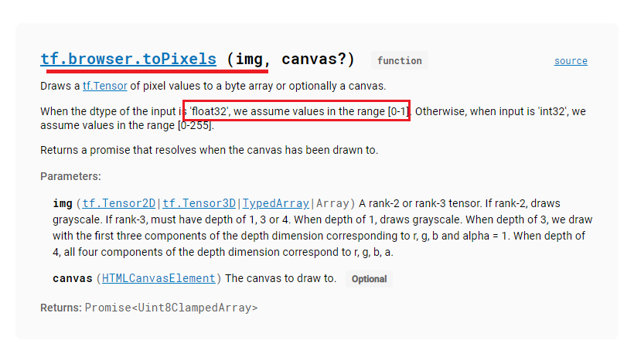This screenshot has height=364, width=634.
Task: Open the TypedArray type link
Action: point(276,203)
